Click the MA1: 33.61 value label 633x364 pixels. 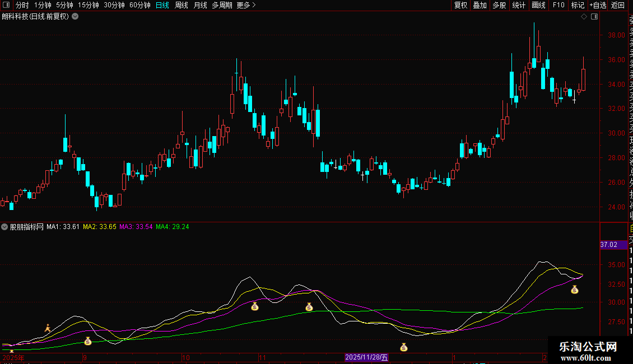point(63,227)
